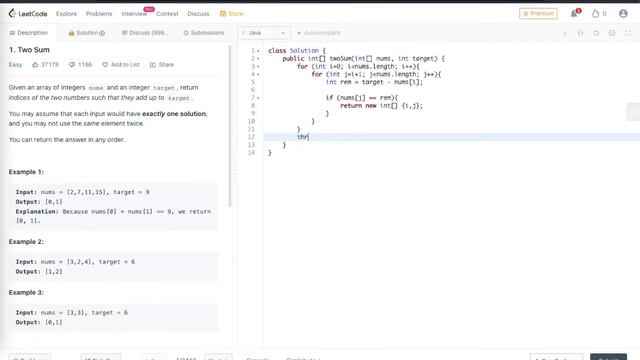Click the Add to List link
This screenshot has width=640, height=360.
[x=125, y=64]
